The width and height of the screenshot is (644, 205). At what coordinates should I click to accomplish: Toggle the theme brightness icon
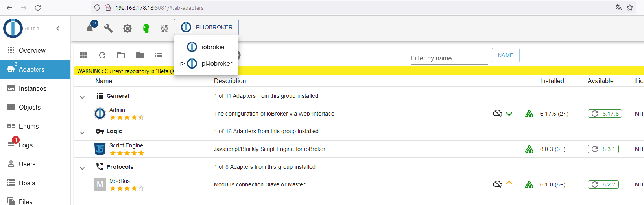[x=127, y=28]
